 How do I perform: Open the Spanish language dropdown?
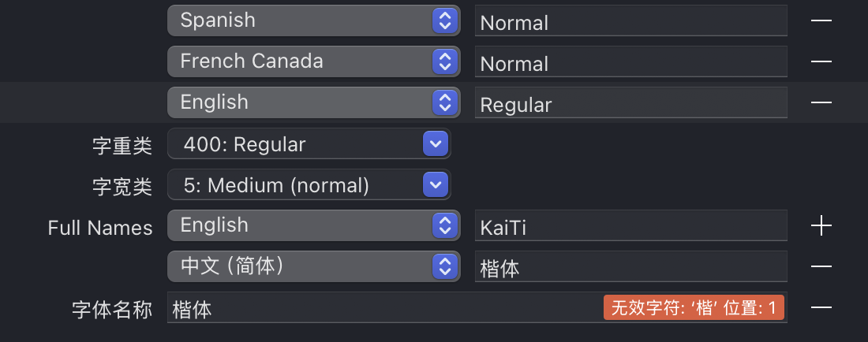pos(313,20)
